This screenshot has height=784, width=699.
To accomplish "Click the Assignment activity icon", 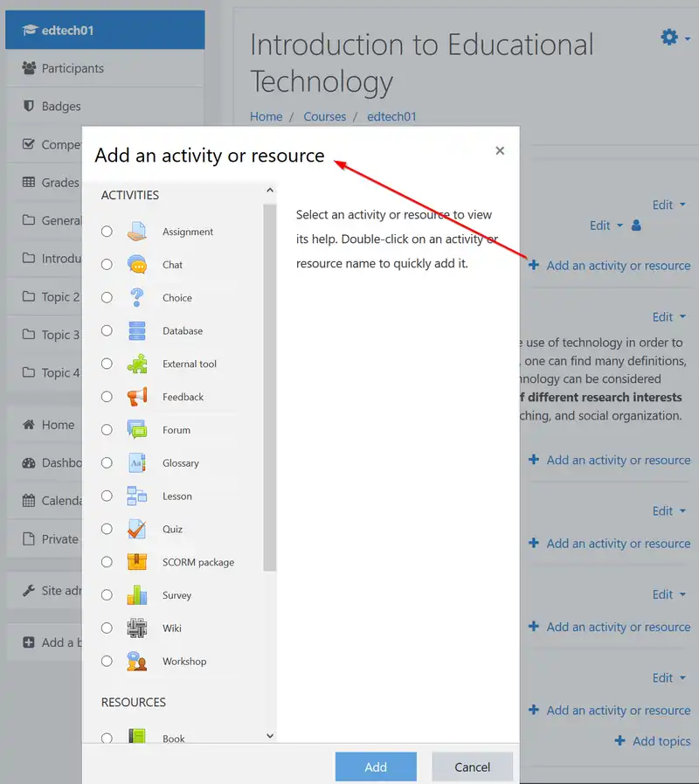I will (x=136, y=232).
